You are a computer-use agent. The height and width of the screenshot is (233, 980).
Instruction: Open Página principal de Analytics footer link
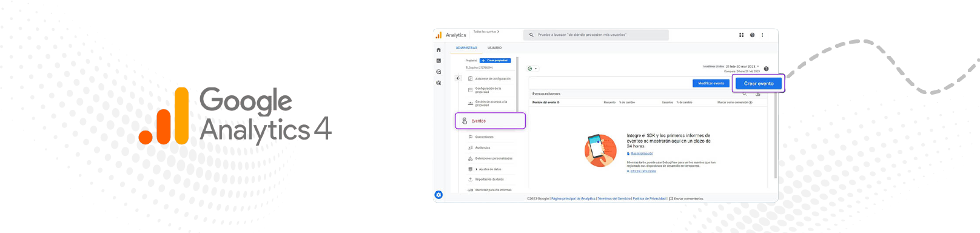click(573, 198)
